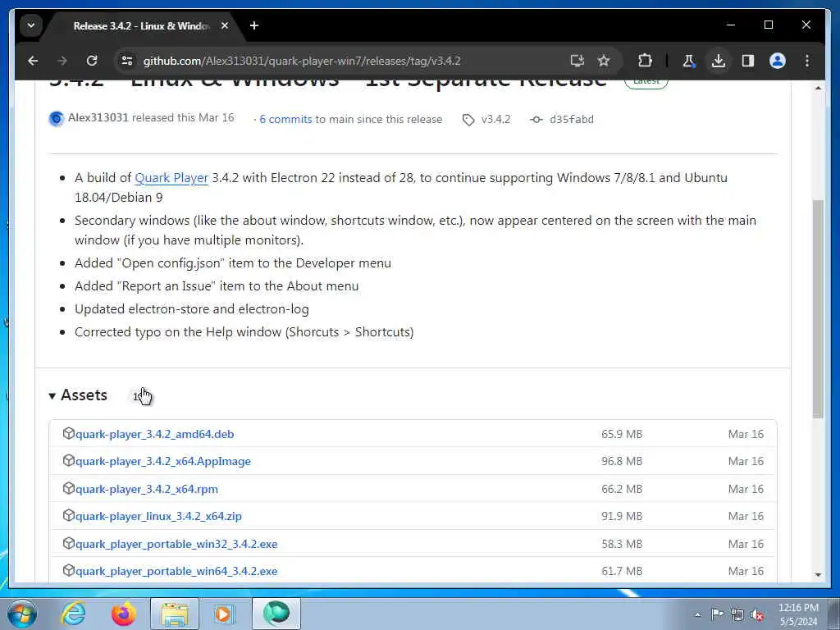Click package icon beside portable win64 exe
The height and width of the screenshot is (630, 840).
(x=68, y=571)
